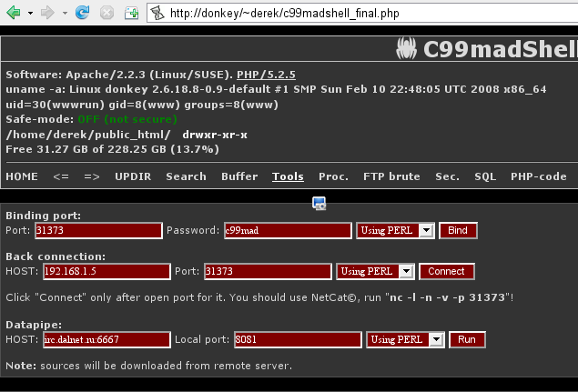Click the 'Back connection:' heading
The image size is (578, 392).
click(x=56, y=256)
